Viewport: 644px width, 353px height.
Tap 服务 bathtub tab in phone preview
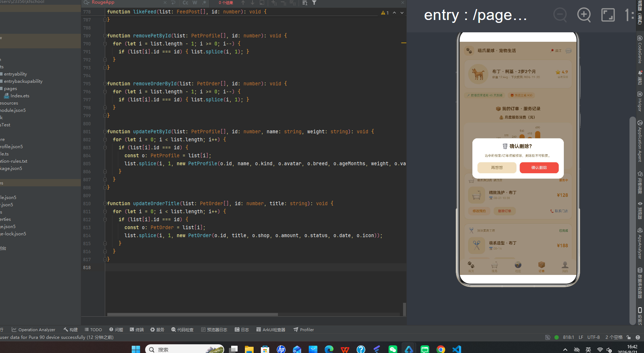495,267
